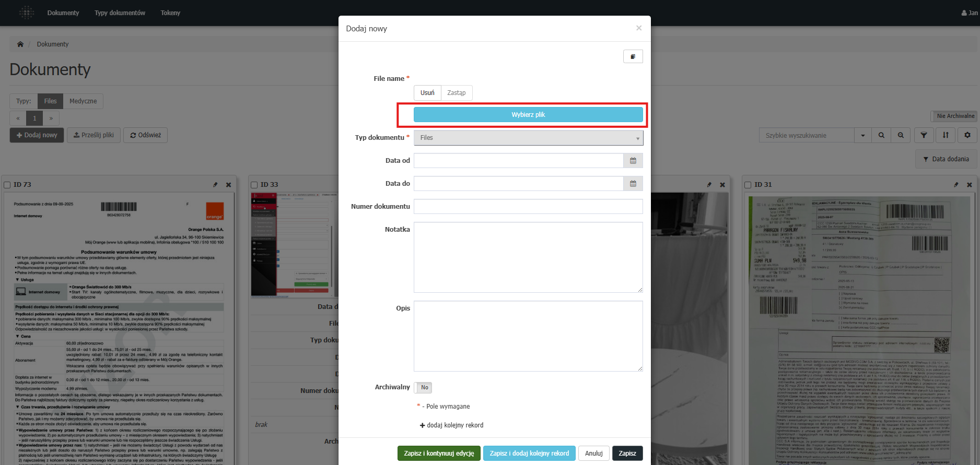
Task: Click the copy icon in dialog corner
Action: click(x=633, y=56)
